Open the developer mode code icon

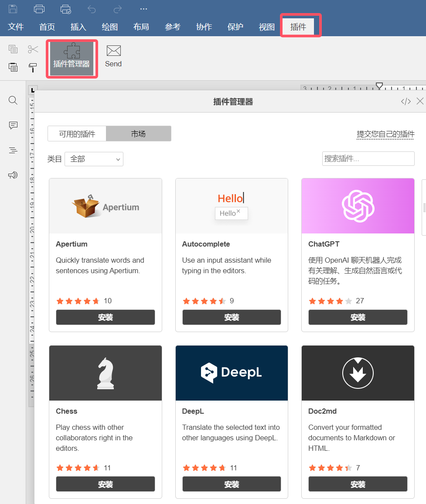coord(406,102)
